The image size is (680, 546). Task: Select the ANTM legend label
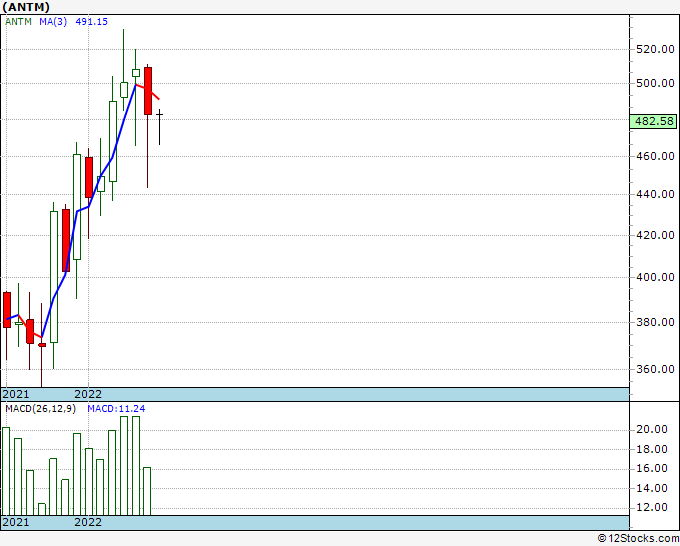click(18, 22)
